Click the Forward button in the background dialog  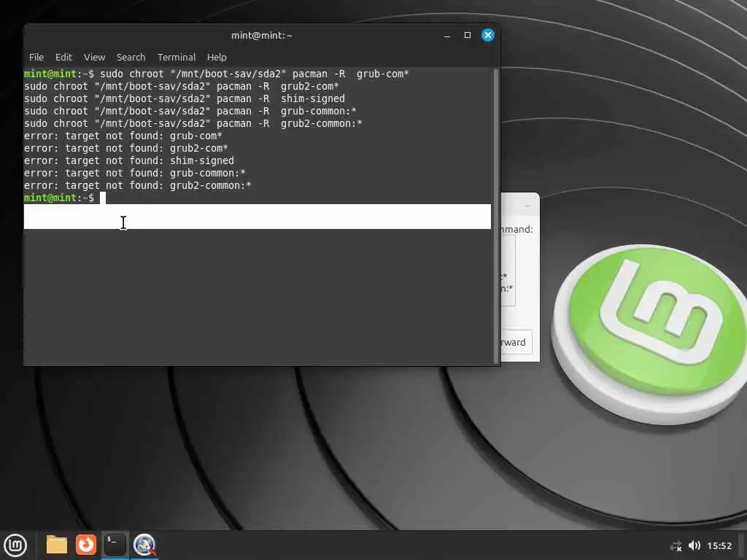(516, 342)
